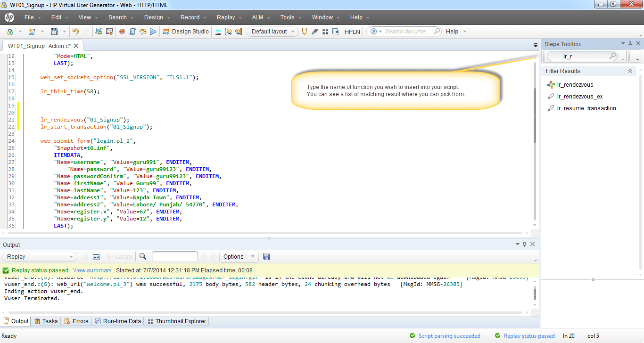Click the magnifier search icon in Output pane

(x=143, y=257)
